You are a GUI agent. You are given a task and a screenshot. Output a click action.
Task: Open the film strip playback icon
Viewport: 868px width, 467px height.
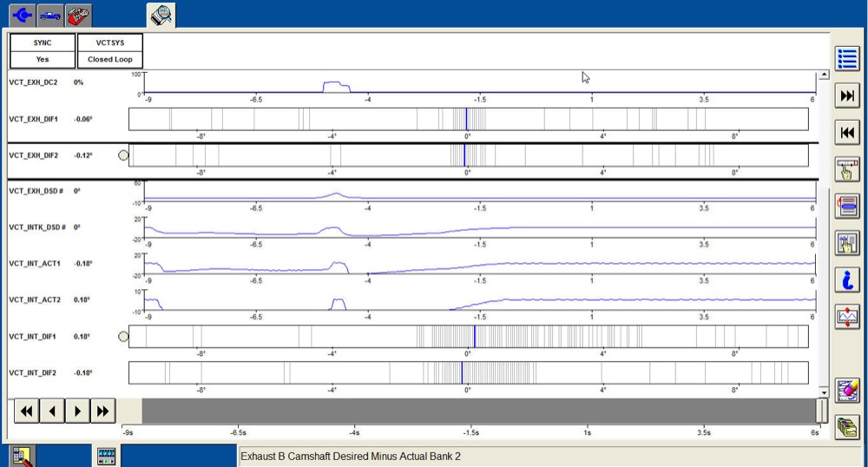106,456
